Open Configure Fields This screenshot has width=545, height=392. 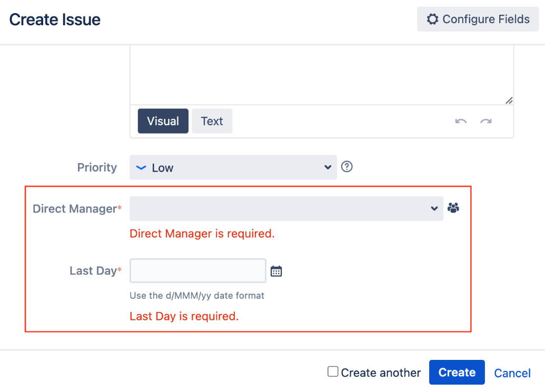tap(478, 19)
